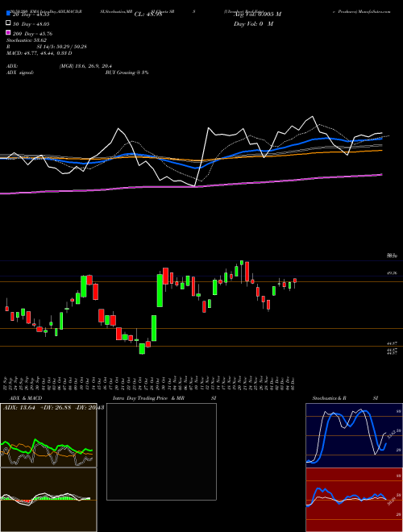Click the first date label on the x-axis
The width and height of the screenshot is (403, 532).
click(6, 383)
